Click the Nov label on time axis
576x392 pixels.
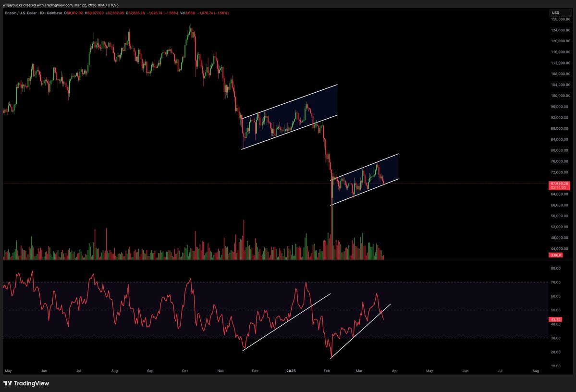[221, 371]
